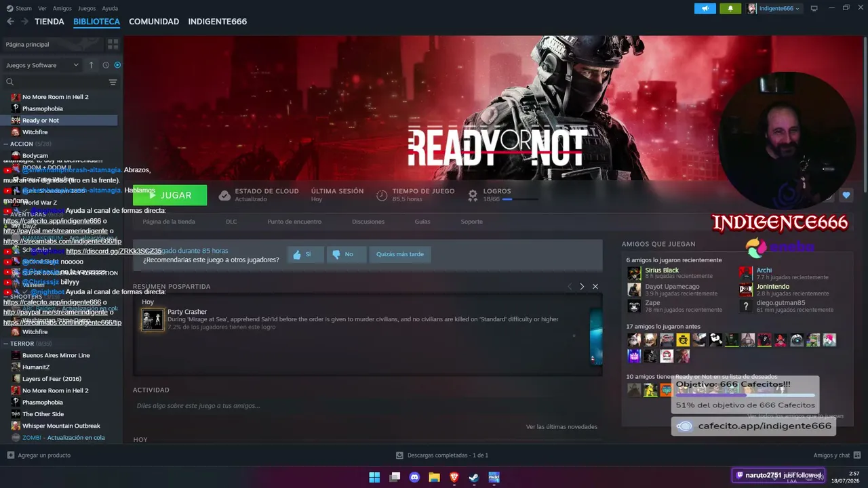Click Ver las últimas novedades link
Viewport: 868px width, 488px height.
561,427
